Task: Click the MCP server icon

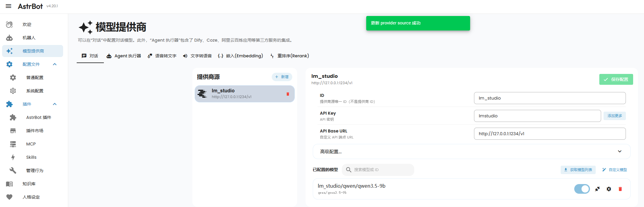Action: (13, 144)
